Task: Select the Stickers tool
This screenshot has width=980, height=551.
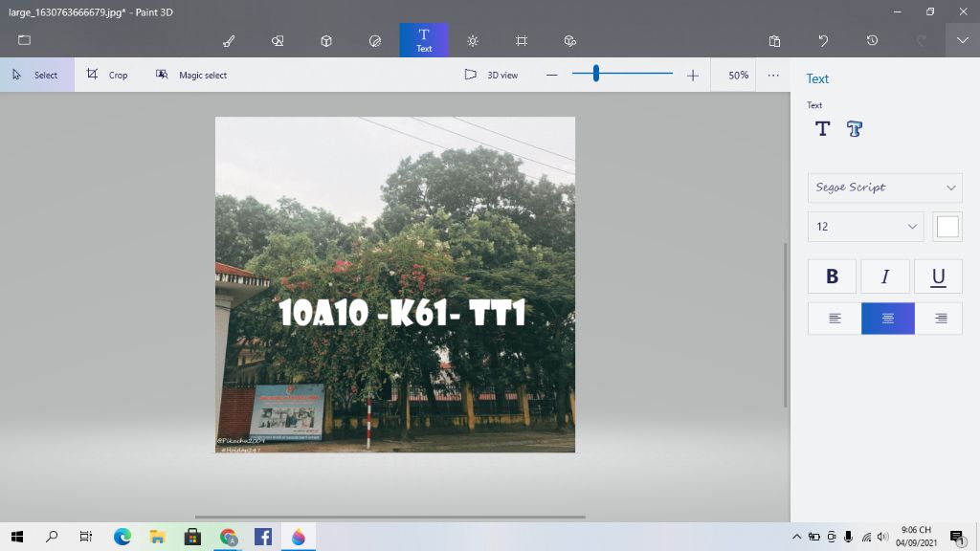Action: coord(373,40)
